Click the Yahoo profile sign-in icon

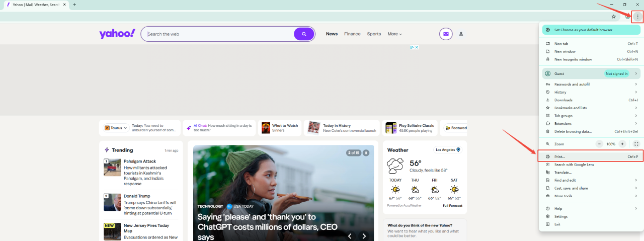point(461,34)
